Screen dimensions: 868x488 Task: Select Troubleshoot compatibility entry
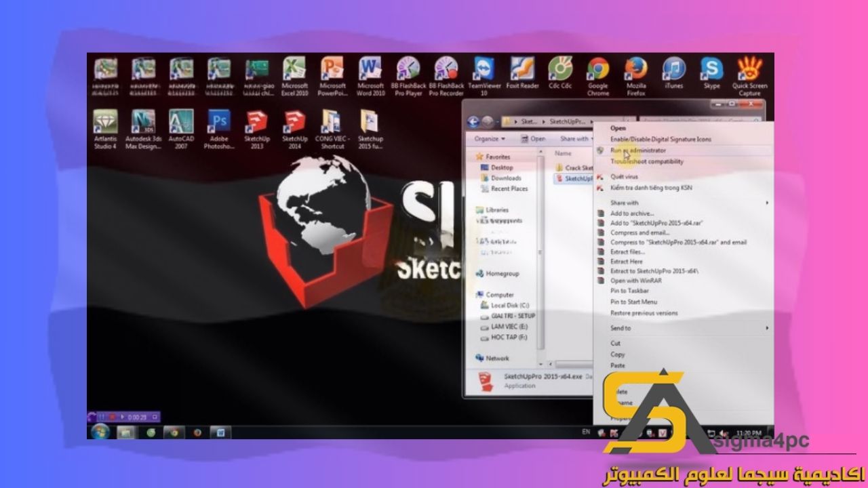tap(647, 161)
